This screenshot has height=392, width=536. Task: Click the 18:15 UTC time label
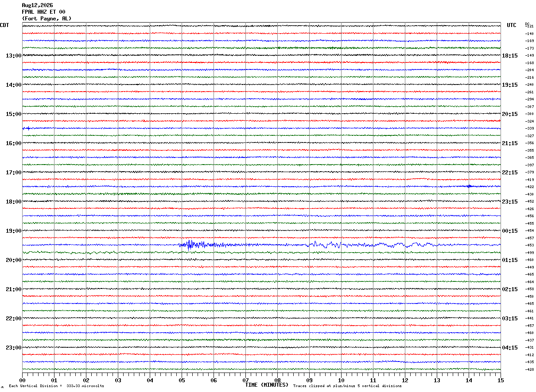[x=510, y=56]
